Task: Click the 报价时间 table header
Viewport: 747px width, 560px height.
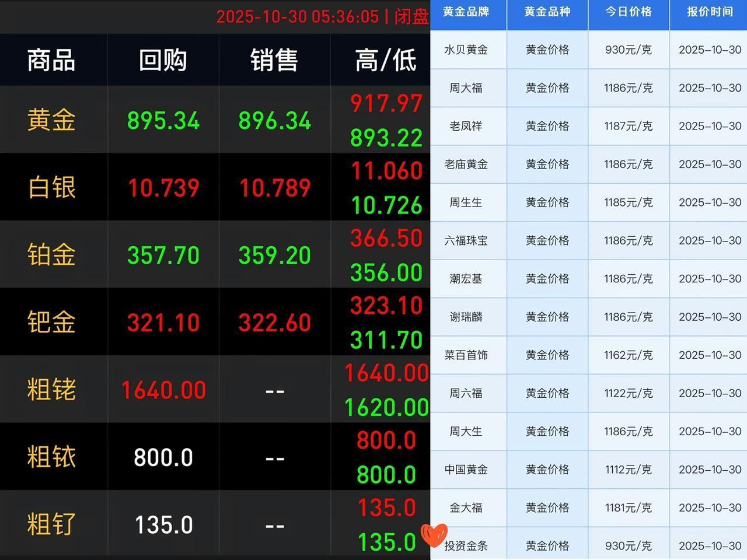Action: [x=710, y=12]
